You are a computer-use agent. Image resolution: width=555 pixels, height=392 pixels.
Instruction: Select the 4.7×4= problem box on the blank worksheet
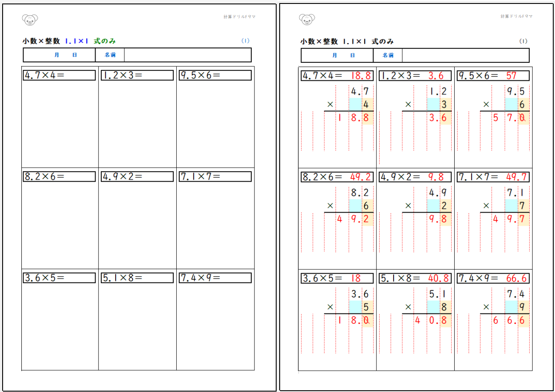(x=59, y=75)
